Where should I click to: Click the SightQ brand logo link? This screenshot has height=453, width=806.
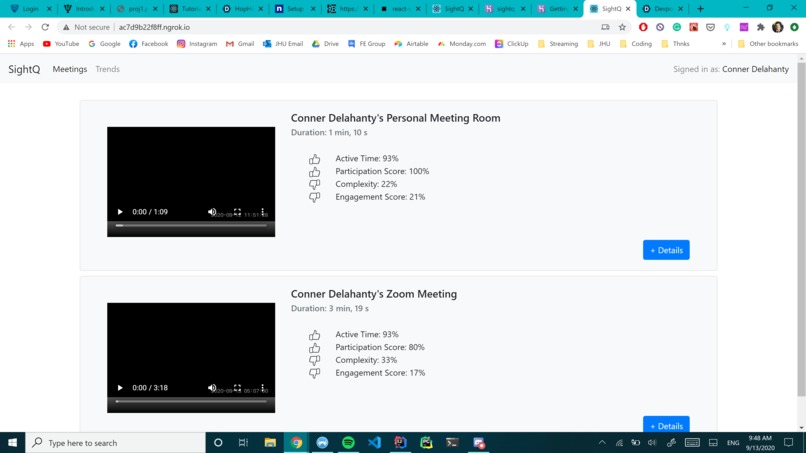coord(24,69)
